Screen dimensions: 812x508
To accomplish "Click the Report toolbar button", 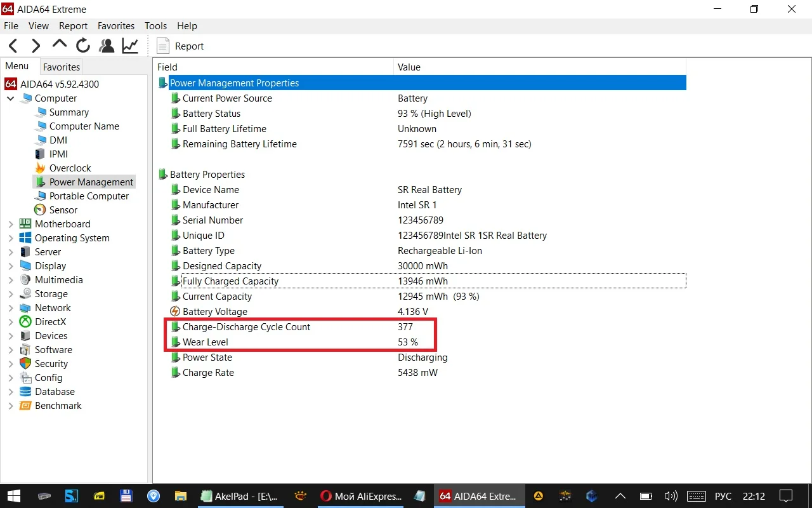I will (x=180, y=46).
